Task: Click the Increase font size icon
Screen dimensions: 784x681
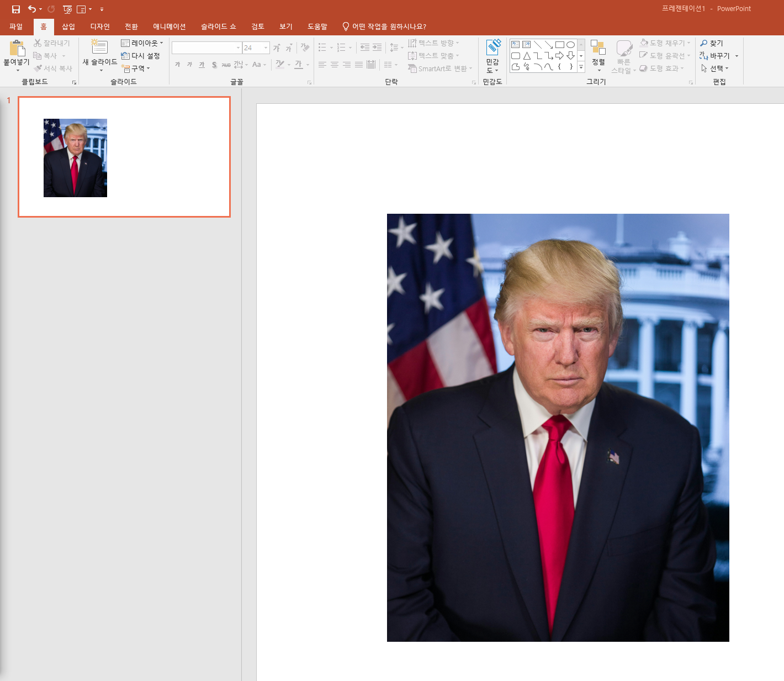Action: tap(277, 48)
